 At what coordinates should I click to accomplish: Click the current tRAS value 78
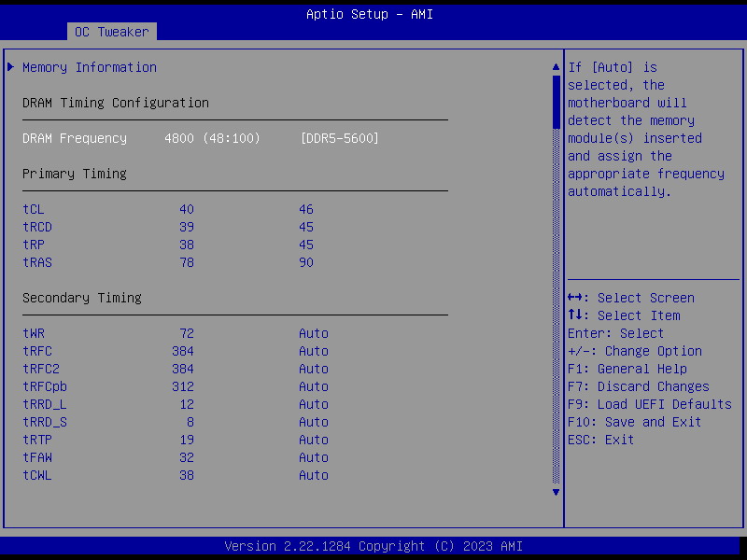click(187, 262)
